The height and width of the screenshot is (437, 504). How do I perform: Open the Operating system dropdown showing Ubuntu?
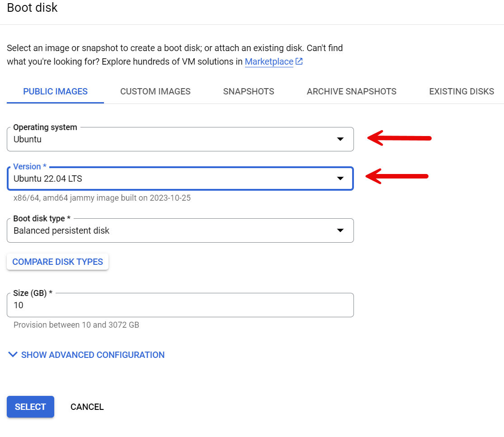[x=180, y=139]
